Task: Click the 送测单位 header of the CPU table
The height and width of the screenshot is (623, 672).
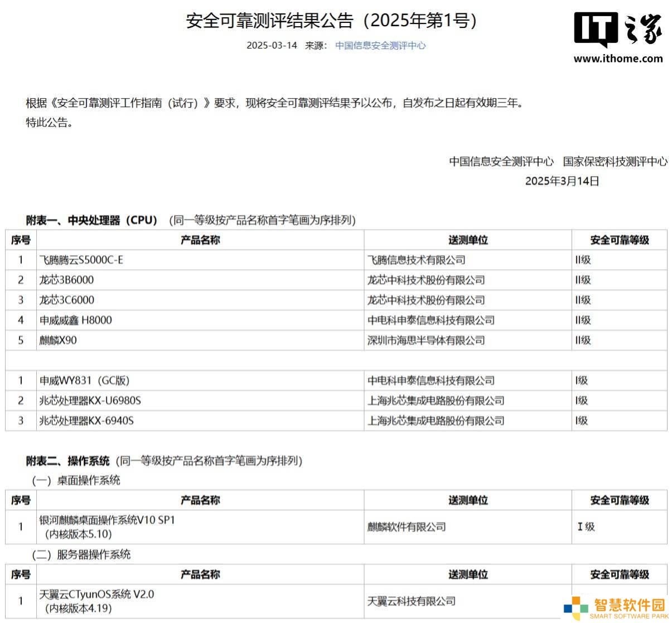Action: click(x=468, y=240)
